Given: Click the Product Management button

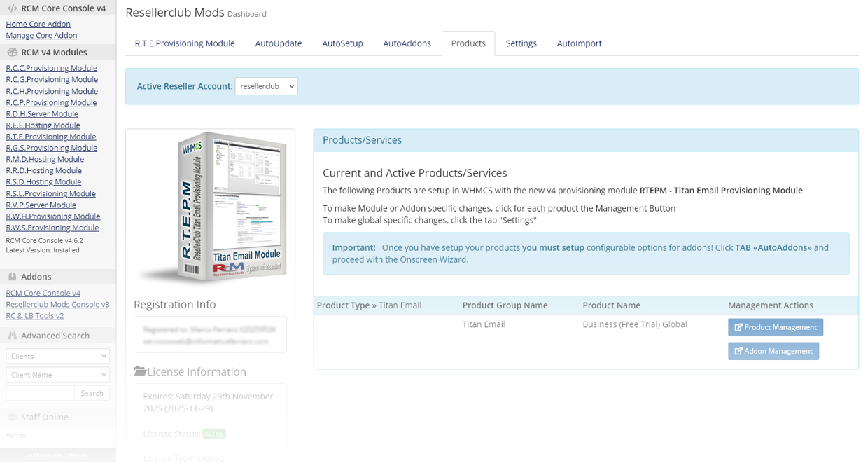Looking at the screenshot, I should tap(776, 327).
